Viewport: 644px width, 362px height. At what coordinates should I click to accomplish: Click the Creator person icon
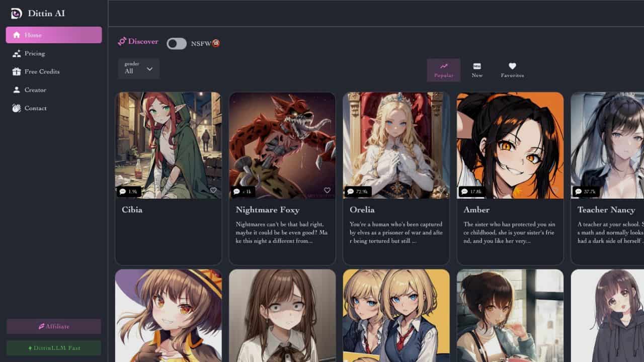[17, 90]
